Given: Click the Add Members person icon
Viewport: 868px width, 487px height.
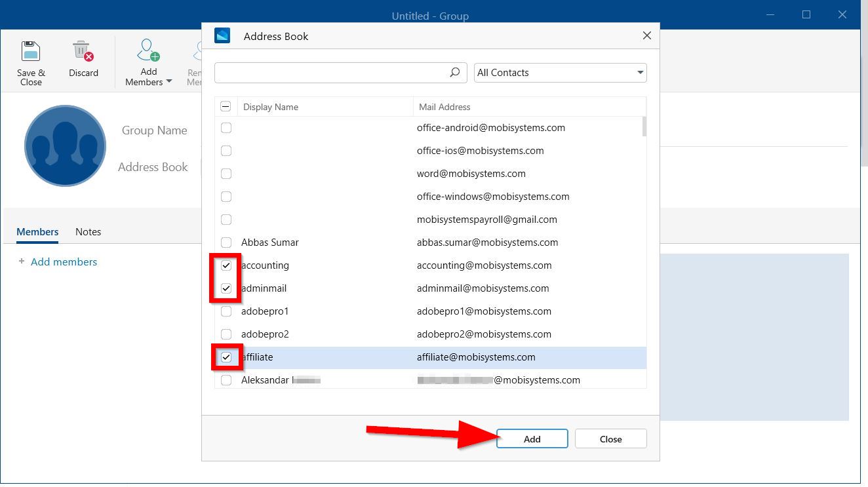Looking at the screenshot, I should [x=148, y=50].
